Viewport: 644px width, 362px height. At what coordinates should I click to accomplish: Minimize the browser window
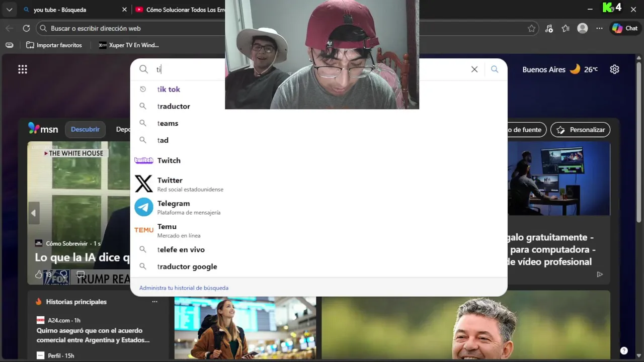pyautogui.click(x=590, y=10)
